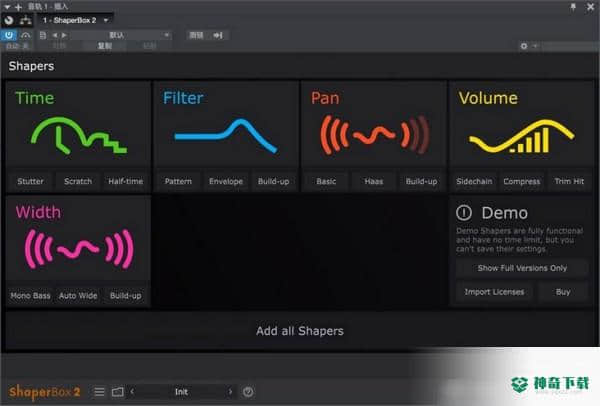The width and height of the screenshot is (600, 406).
Task: Add the Volume shaper via its yellow bars icon
Action: (522, 137)
